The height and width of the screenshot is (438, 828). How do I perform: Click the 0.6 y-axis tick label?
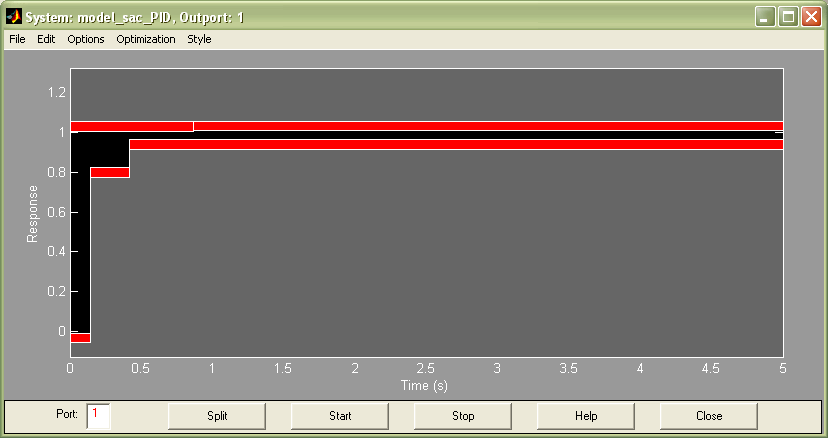(57, 212)
